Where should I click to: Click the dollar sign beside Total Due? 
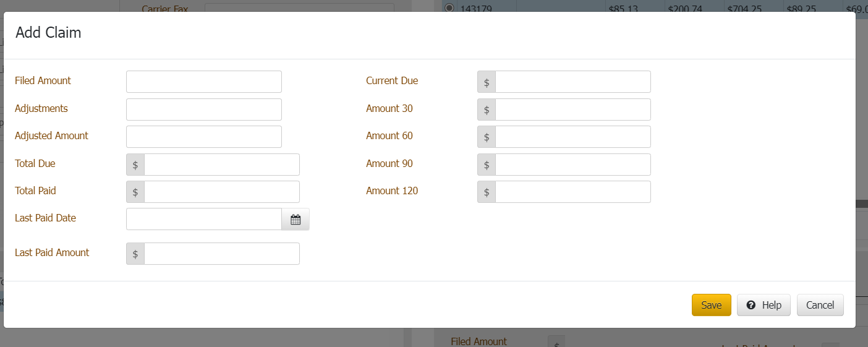coord(135,165)
